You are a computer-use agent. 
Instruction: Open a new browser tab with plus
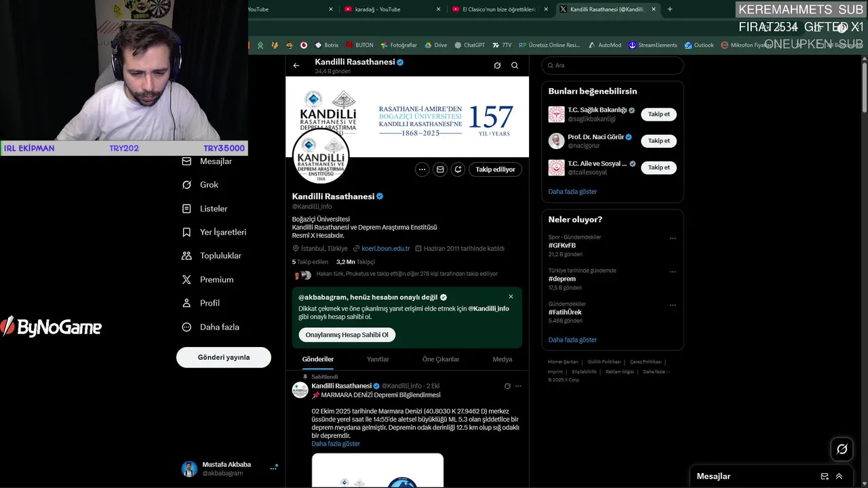[x=670, y=9]
